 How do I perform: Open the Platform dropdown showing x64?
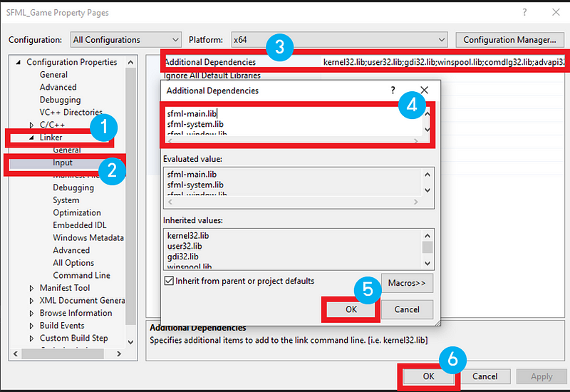pyautogui.click(x=339, y=40)
